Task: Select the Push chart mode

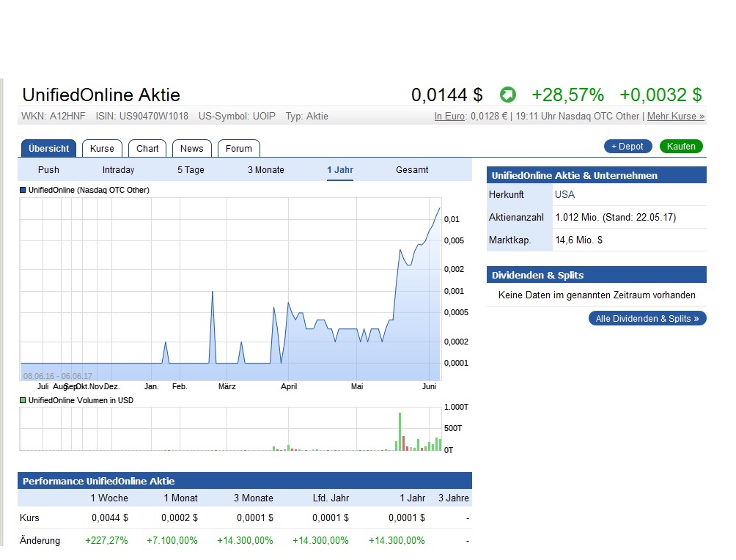Action: click(x=48, y=170)
